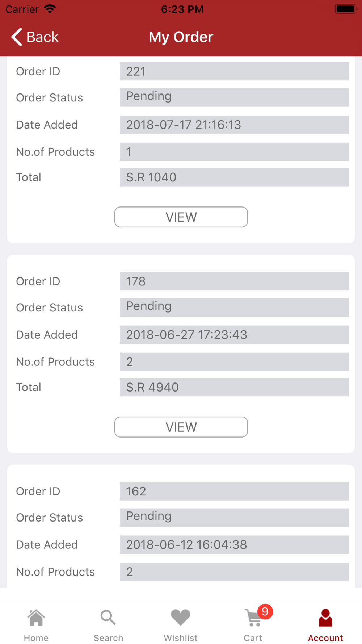Tap the battery indicator icon
The height and width of the screenshot is (644, 362).
click(x=346, y=9)
